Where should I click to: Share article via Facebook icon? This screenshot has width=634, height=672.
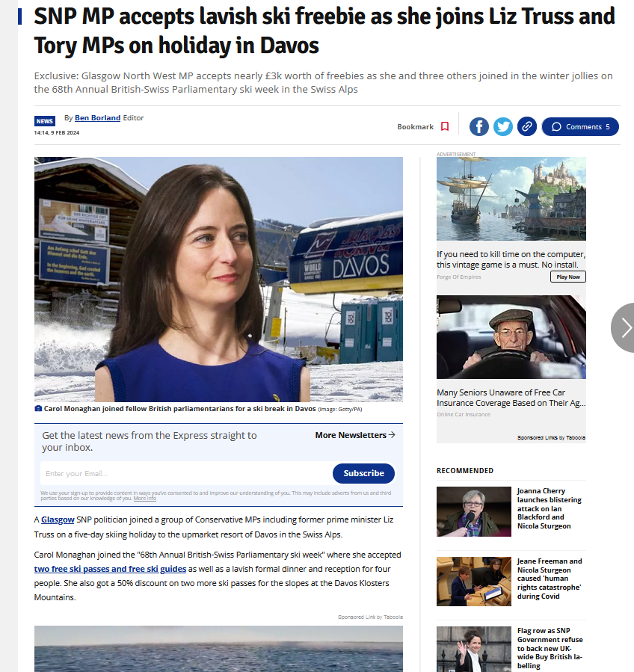click(x=478, y=127)
